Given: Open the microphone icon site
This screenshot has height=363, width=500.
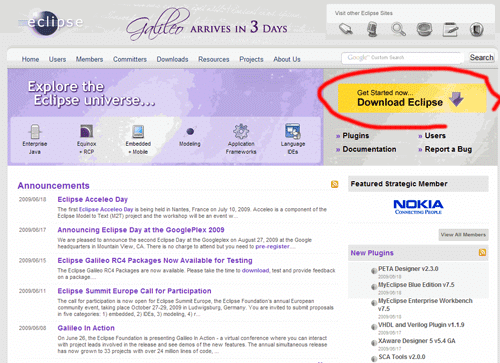Looking at the screenshot, I should click(372, 29).
